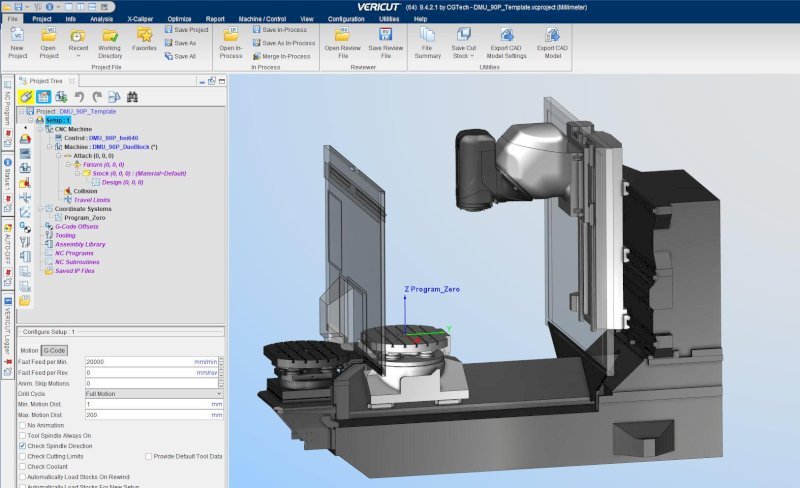Click the Redo arrow in Project Tree toolbar

pyautogui.click(x=97, y=96)
